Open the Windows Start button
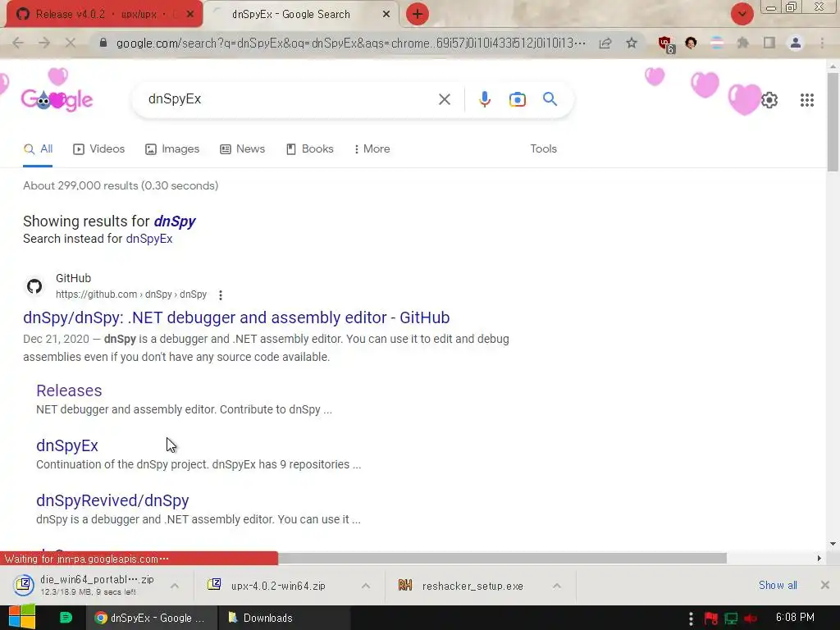The height and width of the screenshot is (630, 840). [x=21, y=617]
